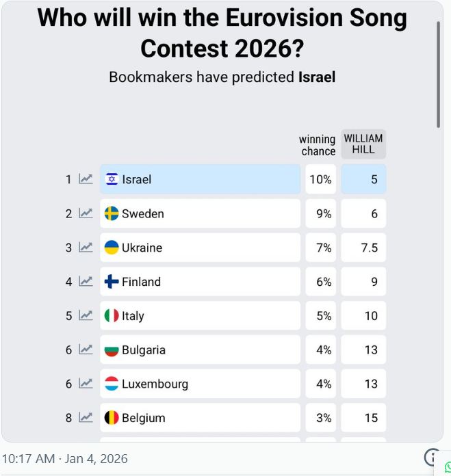Select the 7.5 odds for Ukraine

click(363, 248)
